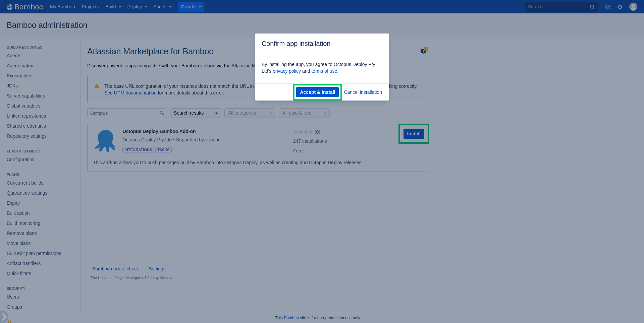Open Global variables in sidebar

23,106
